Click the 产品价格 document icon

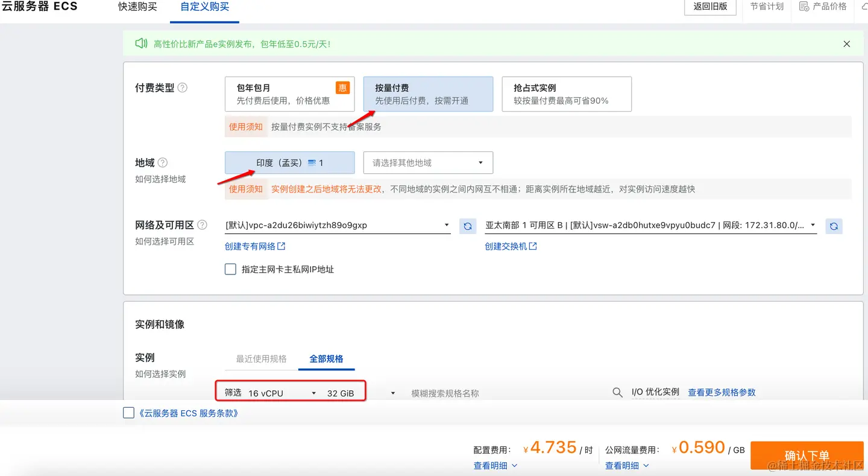pyautogui.click(x=804, y=7)
